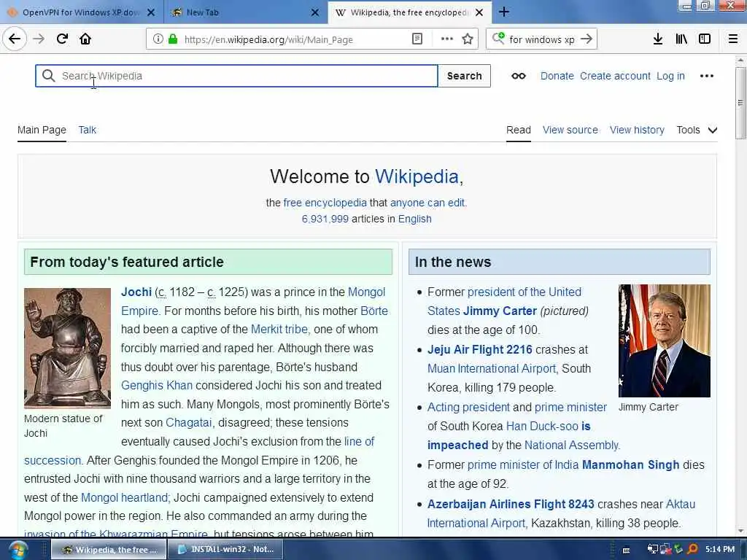This screenshot has height=560, width=747.
Task: Open Azerbaijan Airlines Flight 8243 link
Action: (x=511, y=504)
